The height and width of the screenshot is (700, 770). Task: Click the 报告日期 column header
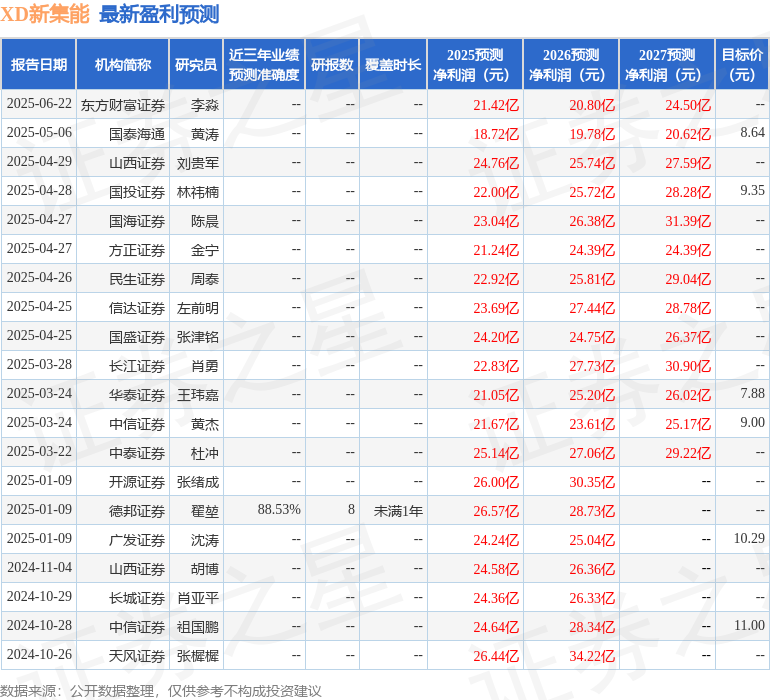[x=39, y=64]
